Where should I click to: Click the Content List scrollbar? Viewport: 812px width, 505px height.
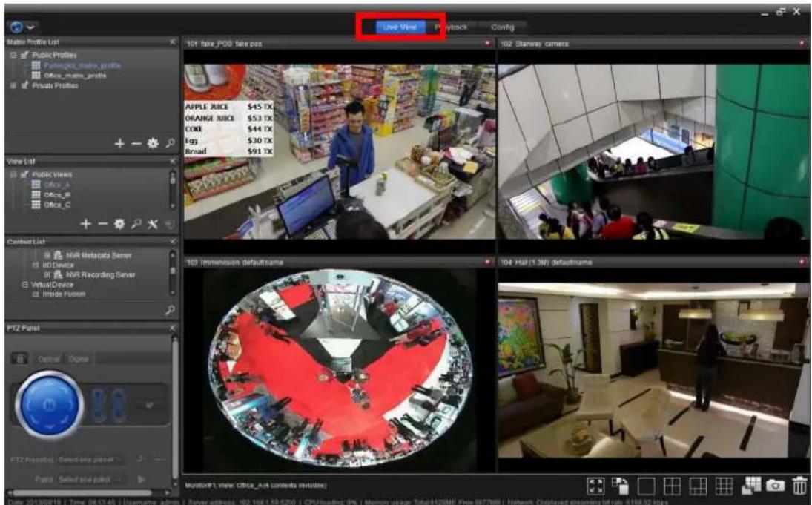(173, 272)
